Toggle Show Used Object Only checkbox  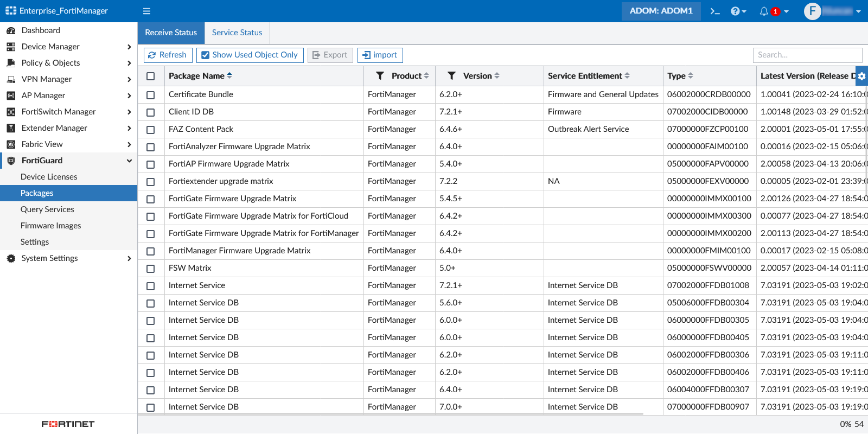click(206, 55)
